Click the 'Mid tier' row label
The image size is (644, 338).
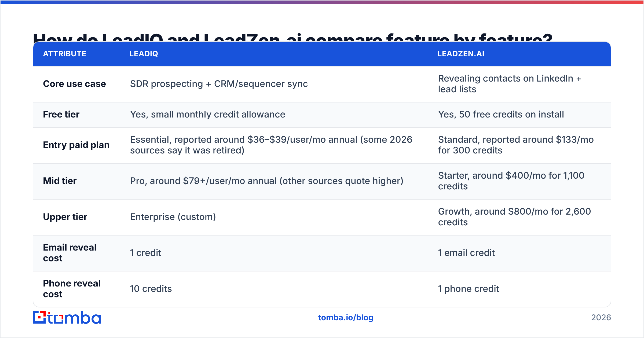60,181
